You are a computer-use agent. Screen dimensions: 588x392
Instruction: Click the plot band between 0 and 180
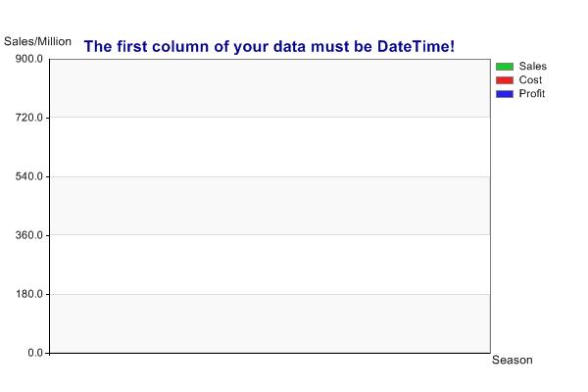(x=270, y=323)
